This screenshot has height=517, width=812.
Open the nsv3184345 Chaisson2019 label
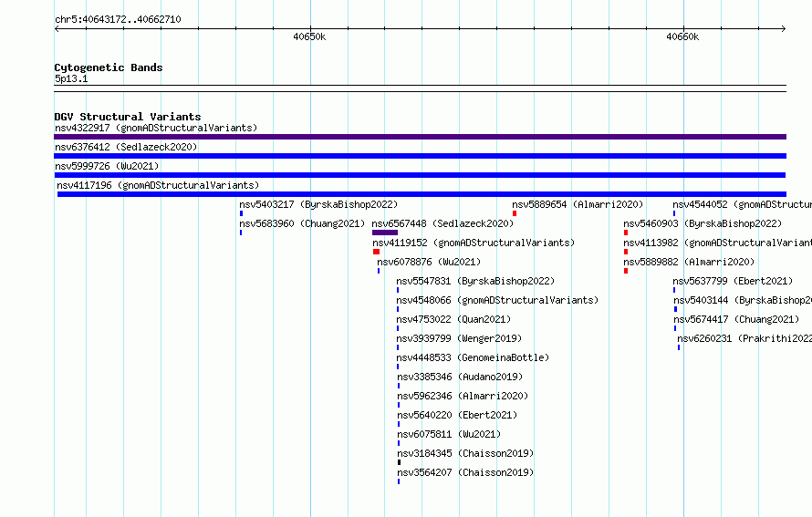click(x=465, y=453)
